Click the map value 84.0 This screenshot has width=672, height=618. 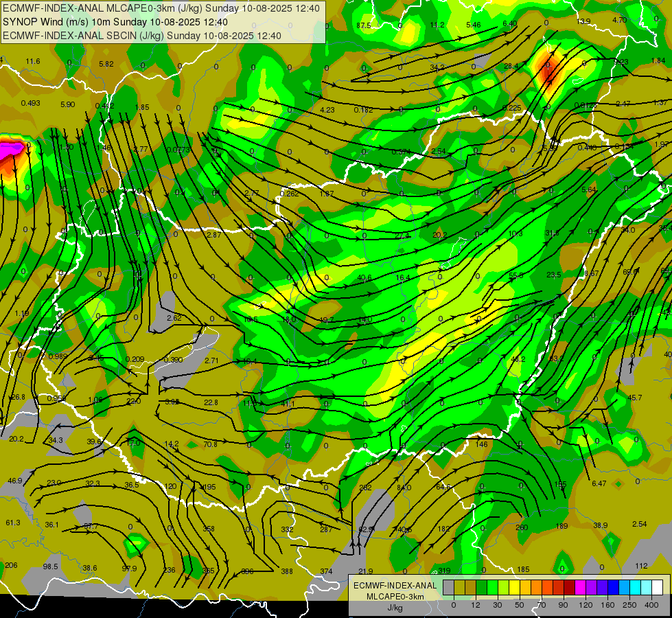404,488
